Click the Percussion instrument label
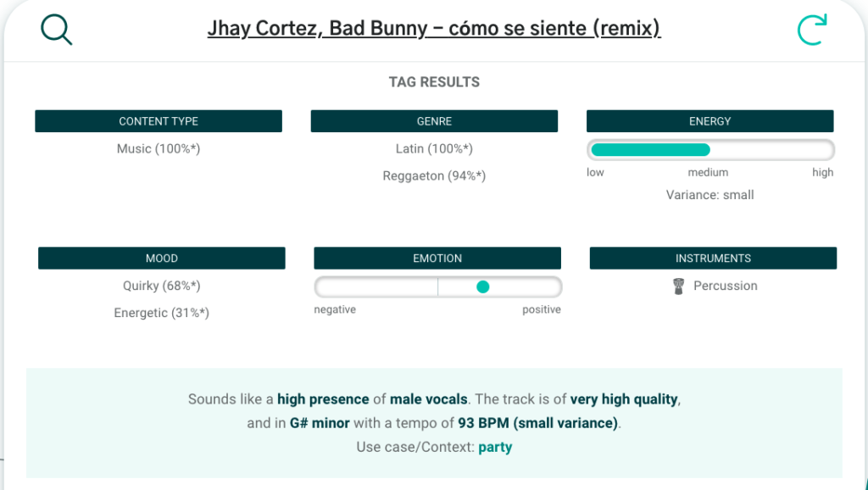The image size is (868, 490). click(x=726, y=286)
